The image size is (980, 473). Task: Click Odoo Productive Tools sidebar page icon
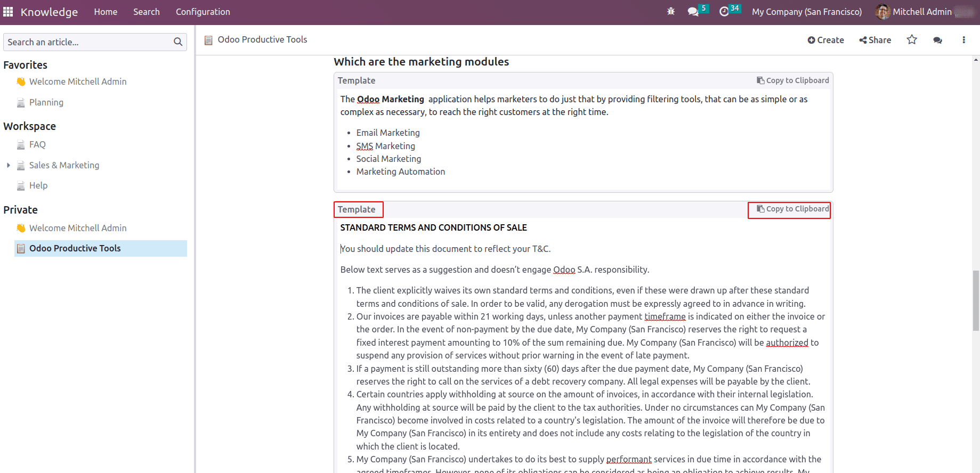point(21,248)
